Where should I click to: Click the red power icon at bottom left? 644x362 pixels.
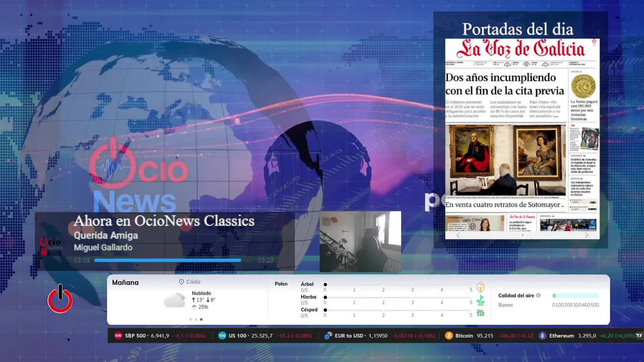[x=60, y=299]
